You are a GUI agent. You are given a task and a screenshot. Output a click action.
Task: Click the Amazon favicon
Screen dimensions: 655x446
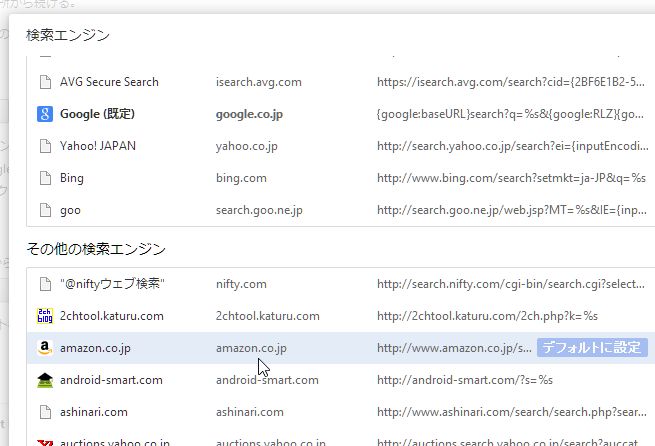tap(45, 348)
